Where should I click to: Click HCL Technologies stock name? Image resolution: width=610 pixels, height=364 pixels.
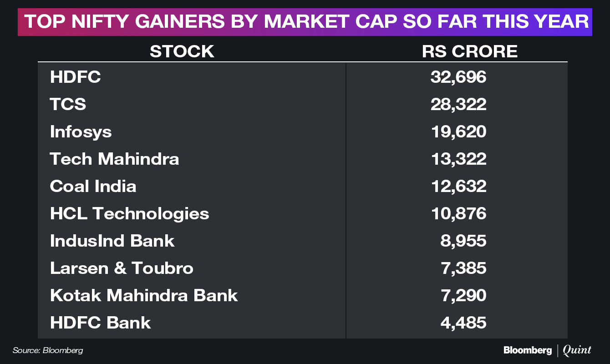click(130, 214)
